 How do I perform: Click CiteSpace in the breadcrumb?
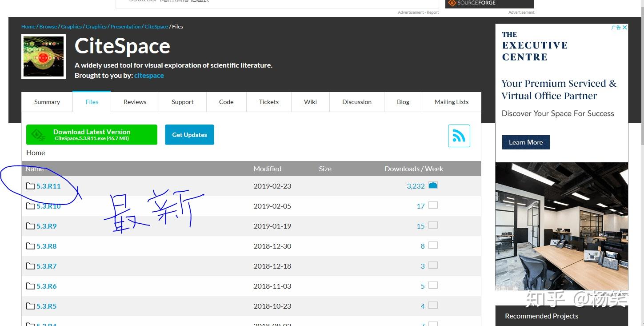[156, 27]
